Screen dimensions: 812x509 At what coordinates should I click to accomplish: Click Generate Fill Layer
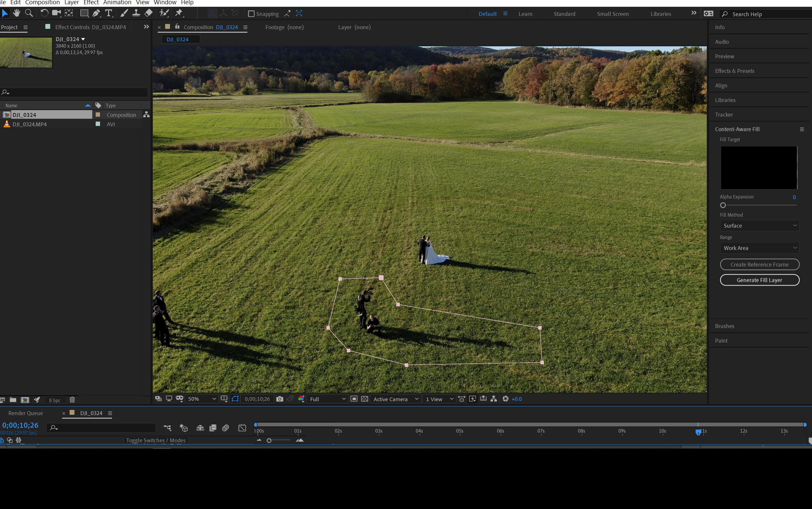(759, 280)
